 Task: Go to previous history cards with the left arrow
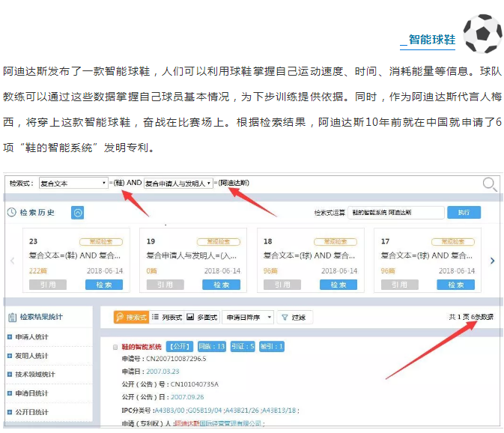13,261
